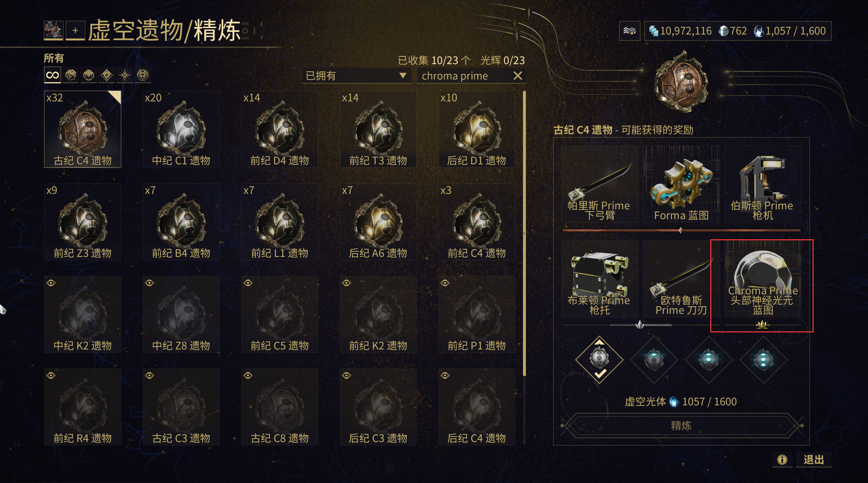The width and height of the screenshot is (868, 483).
Task: Open the info icon near Exit
Action: (x=782, y=459)
